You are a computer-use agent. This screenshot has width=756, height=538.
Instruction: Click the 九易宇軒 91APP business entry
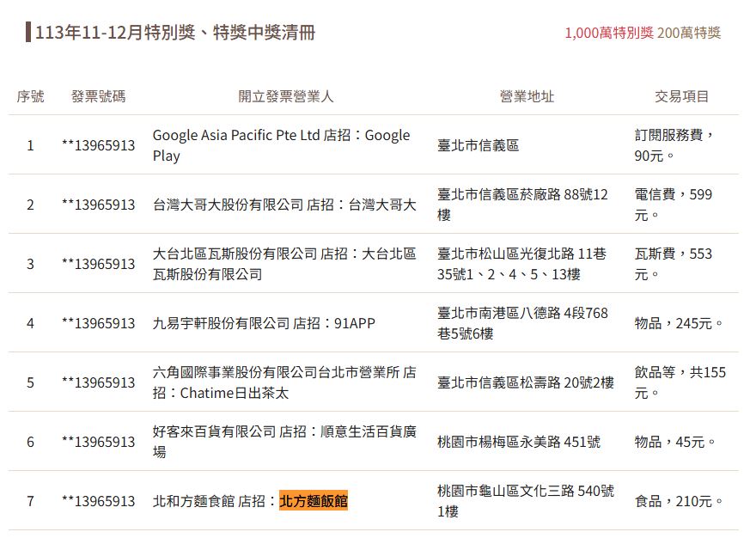(264, 323)
